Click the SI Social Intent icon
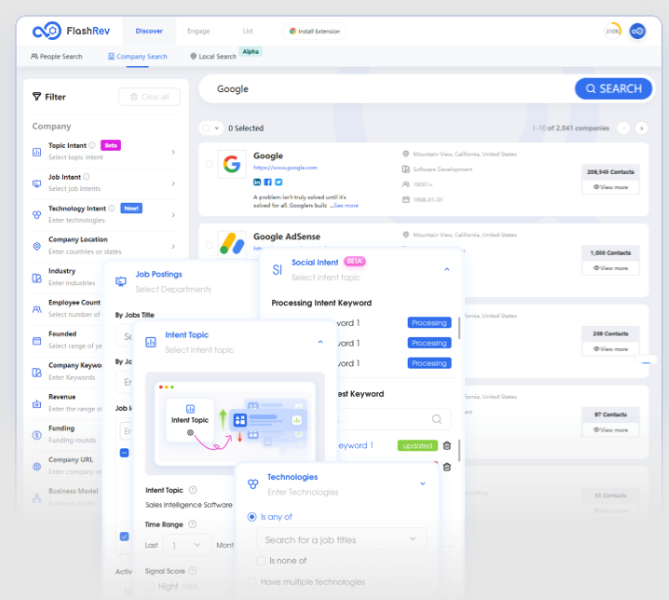This screenshot has height=600, width=669. [277, 270]
